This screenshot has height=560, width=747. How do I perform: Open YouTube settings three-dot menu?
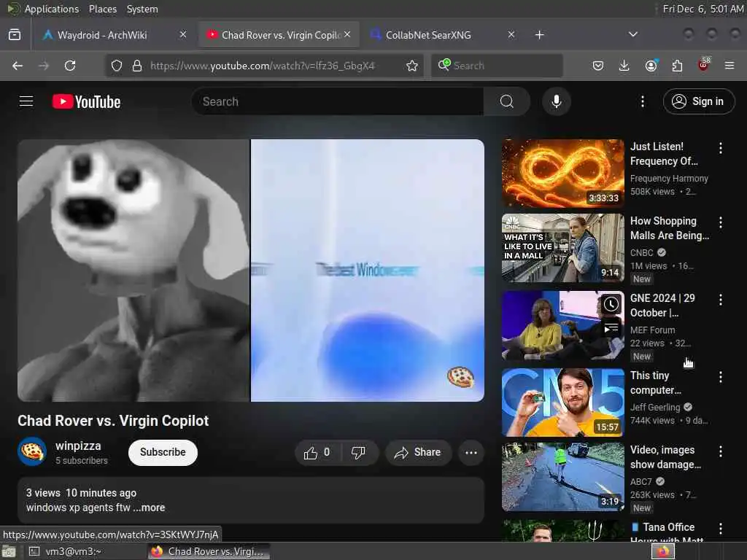642,101
